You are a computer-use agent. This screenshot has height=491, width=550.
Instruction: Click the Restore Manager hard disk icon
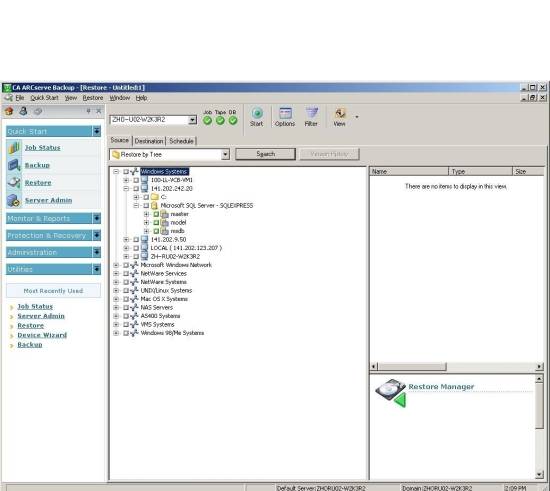[391, 392]
